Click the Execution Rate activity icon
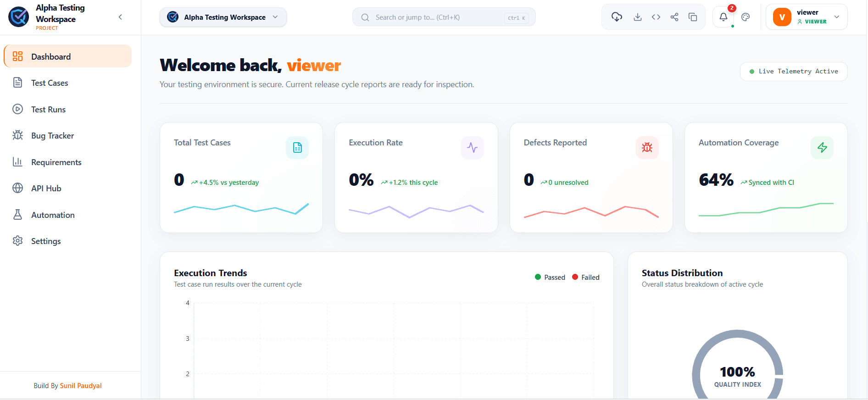868x400 pixels. click(472, 148)
